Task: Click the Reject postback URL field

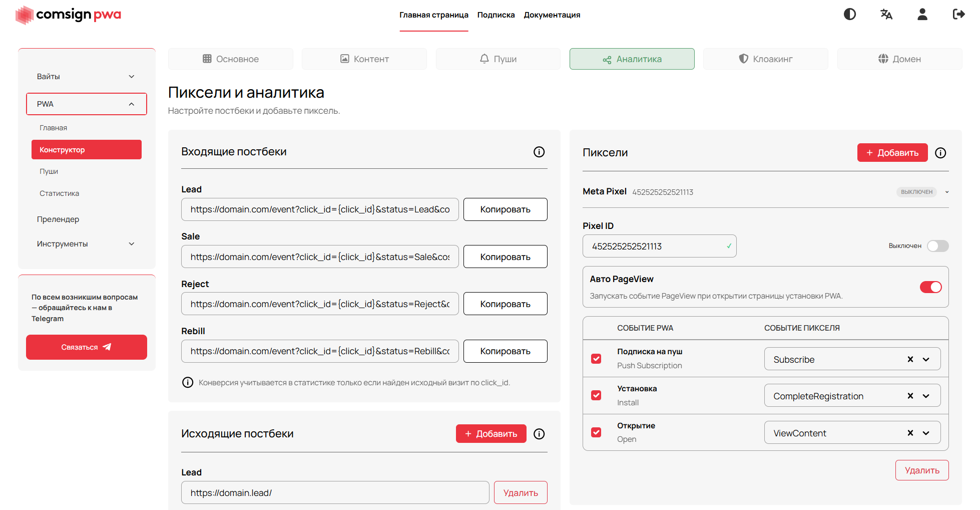Action: [320, 304]
